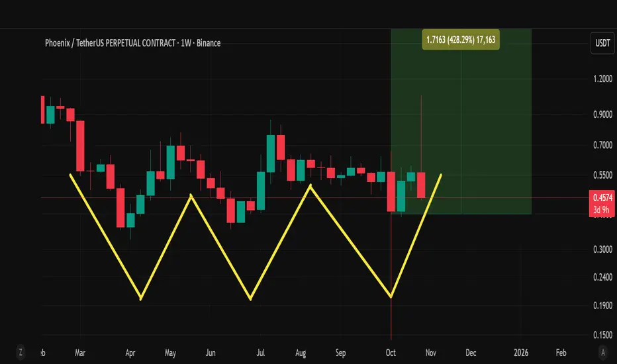The width and height of the screenshot is (617, 364).
Task: Click the Z timezone button
Action: pyautogui.click(x=21, y=352)
